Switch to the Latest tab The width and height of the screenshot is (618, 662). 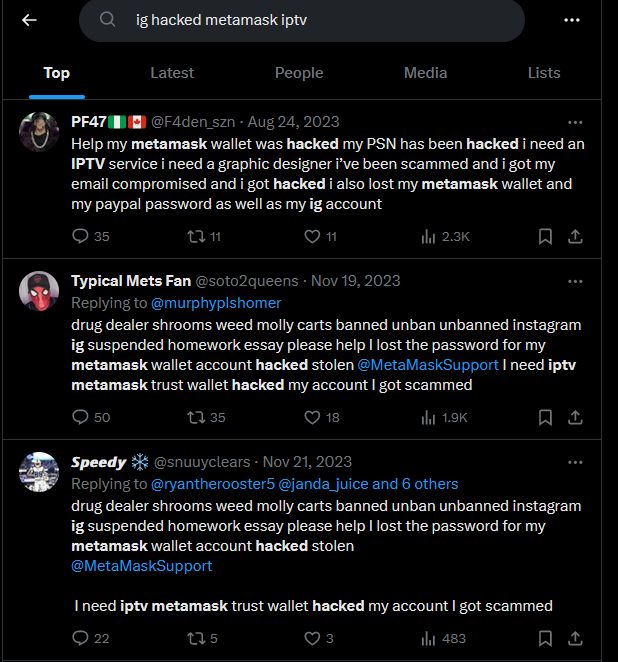point(172,73)
